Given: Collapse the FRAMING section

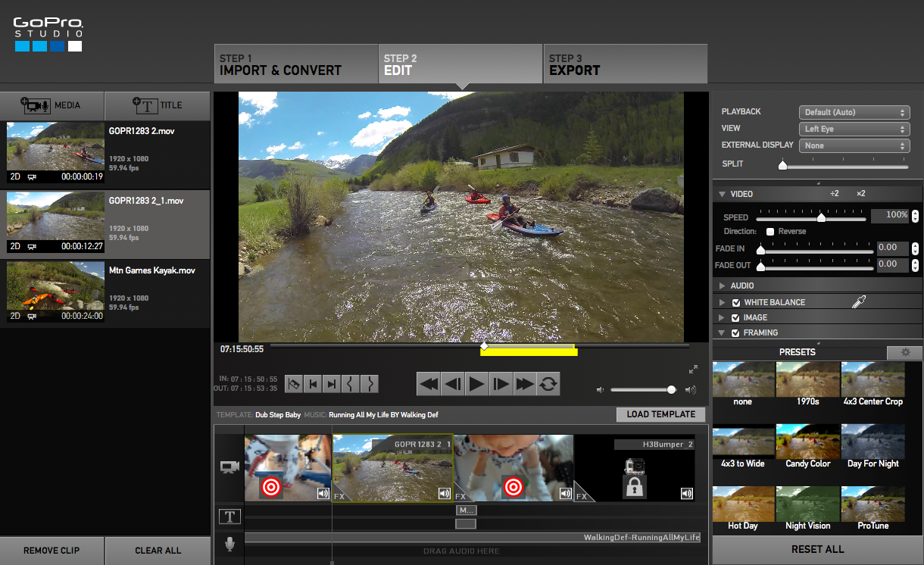Looking at the screenshot, I should [x=721, y=332].
